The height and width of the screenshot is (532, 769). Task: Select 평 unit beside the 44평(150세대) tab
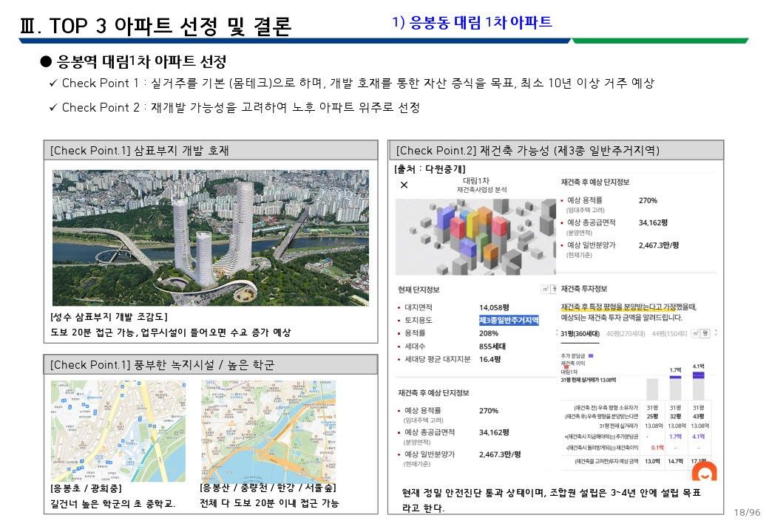coord(705,333)
